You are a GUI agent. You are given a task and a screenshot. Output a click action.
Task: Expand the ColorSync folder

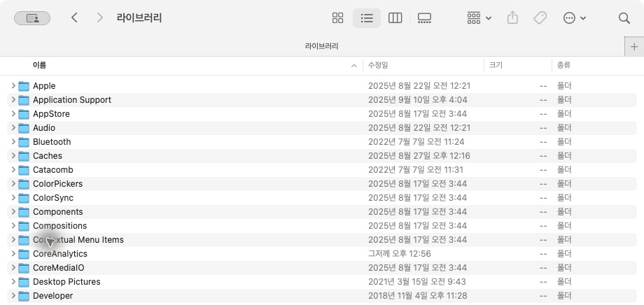click(x=13, y=197)
